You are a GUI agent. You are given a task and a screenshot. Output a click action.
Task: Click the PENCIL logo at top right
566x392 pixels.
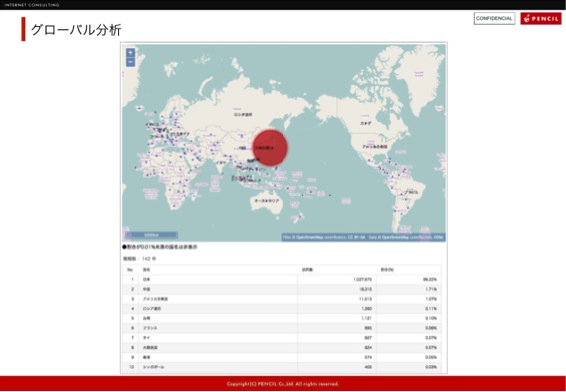[541, 18]
